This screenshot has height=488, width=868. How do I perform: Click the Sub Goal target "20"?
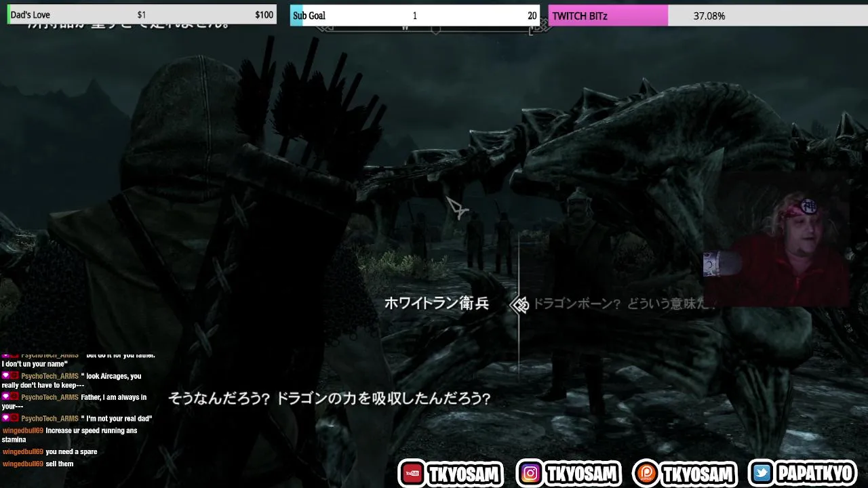532,16
